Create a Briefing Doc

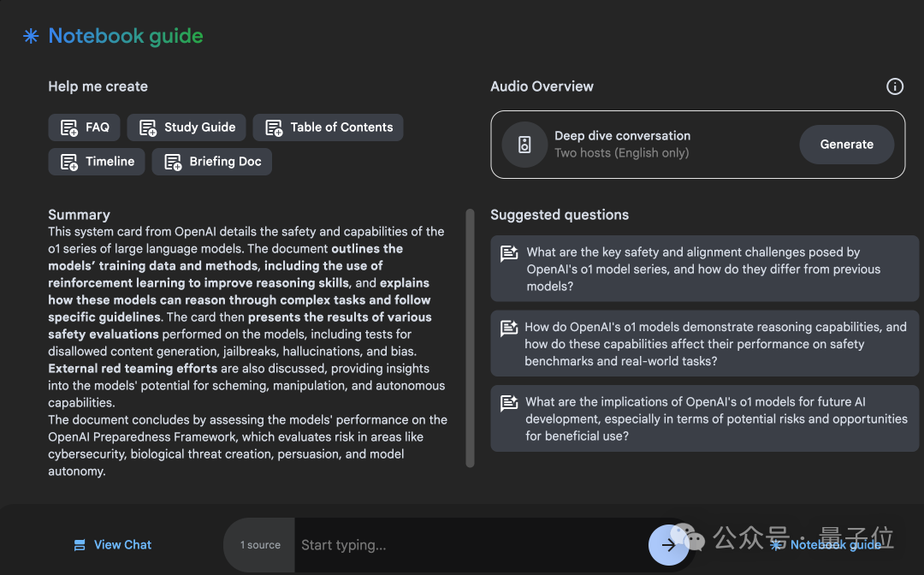coord(211,162)
